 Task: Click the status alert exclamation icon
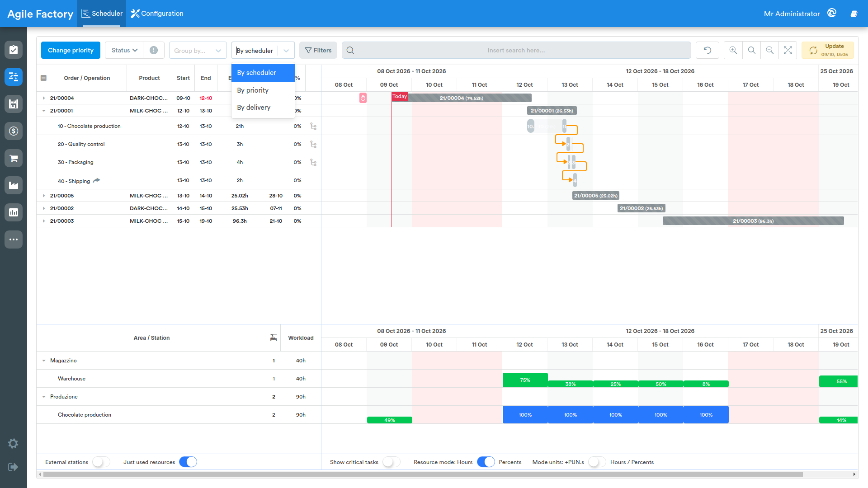point(154,50)
